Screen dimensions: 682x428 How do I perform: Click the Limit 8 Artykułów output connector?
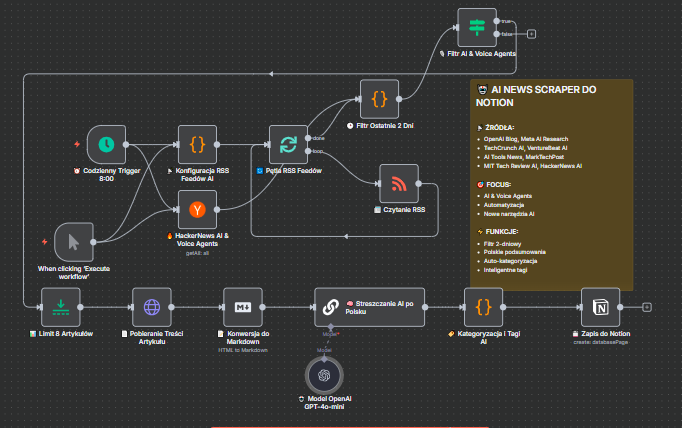point(80,307)
